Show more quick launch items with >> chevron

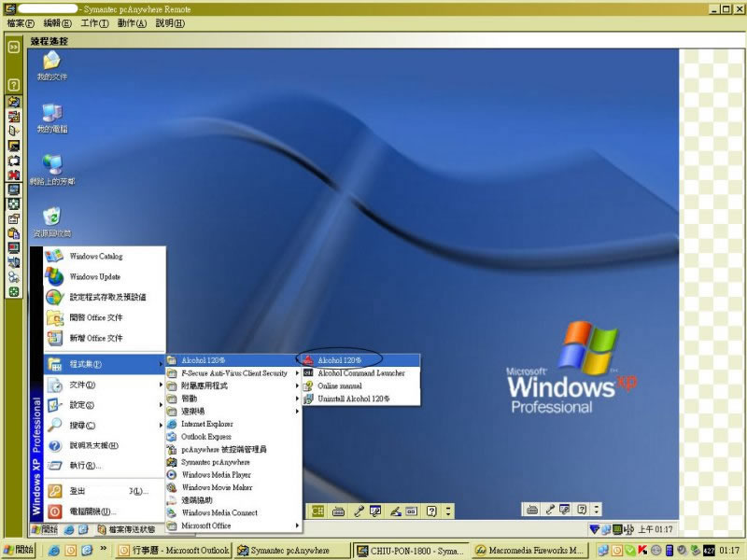103,549
